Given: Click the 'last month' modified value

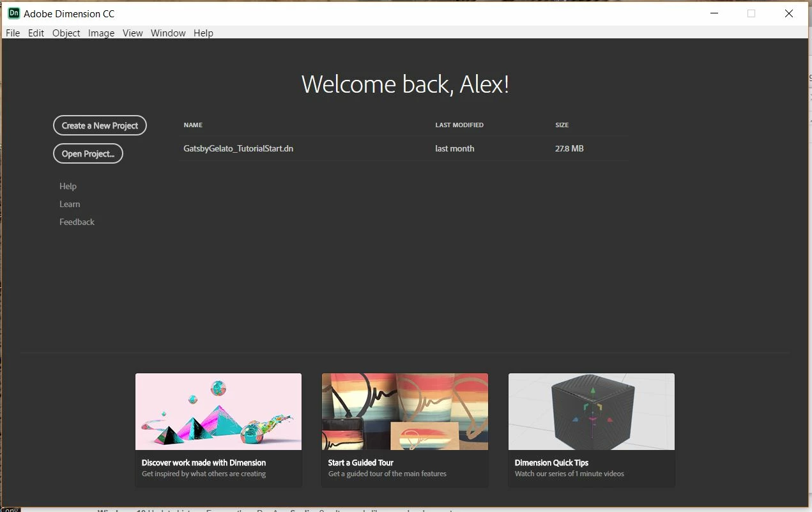Looking at the screenshot, I should pyautogui.click(x=455, y=148).
